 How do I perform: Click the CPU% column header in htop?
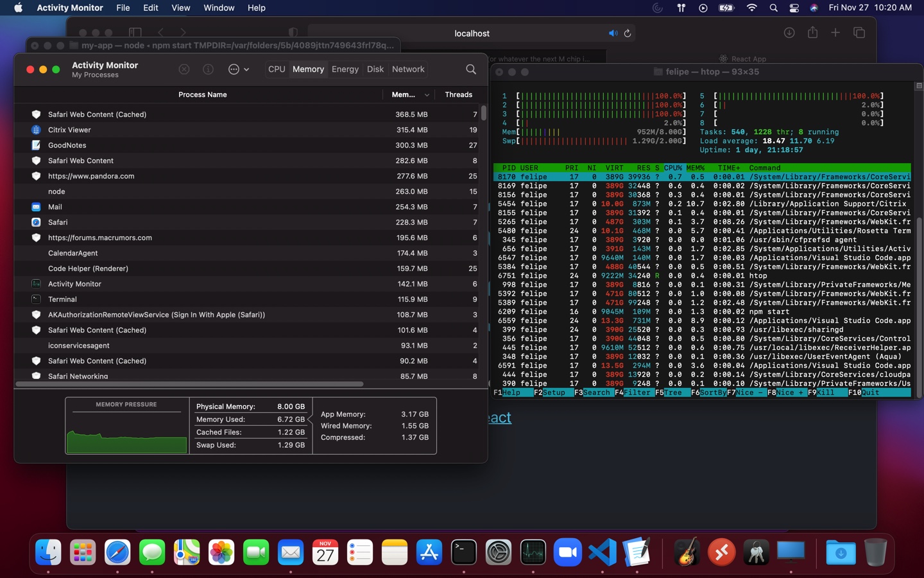tap(673, 168)
